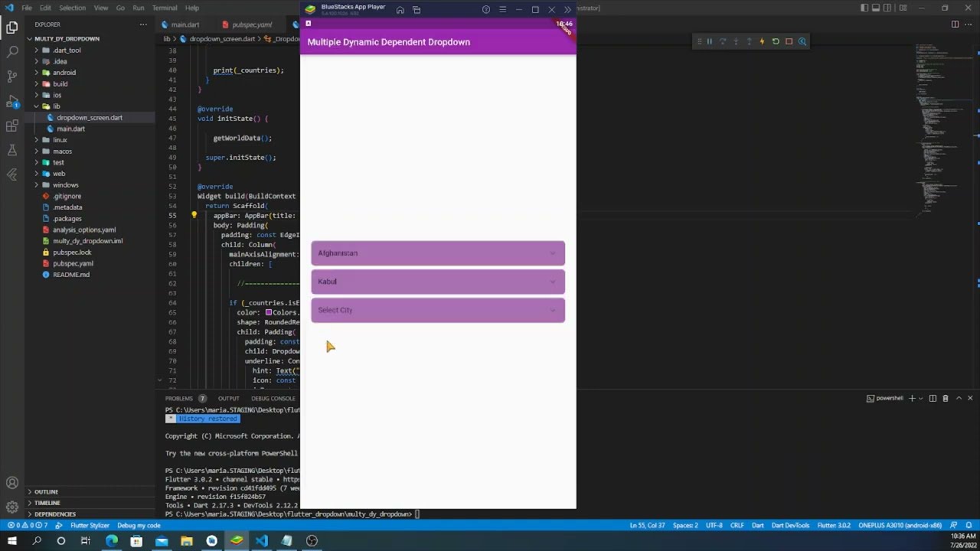Click the Windows Start button
This screenshot has height=551, width=980.
click(x=11, y=541)
